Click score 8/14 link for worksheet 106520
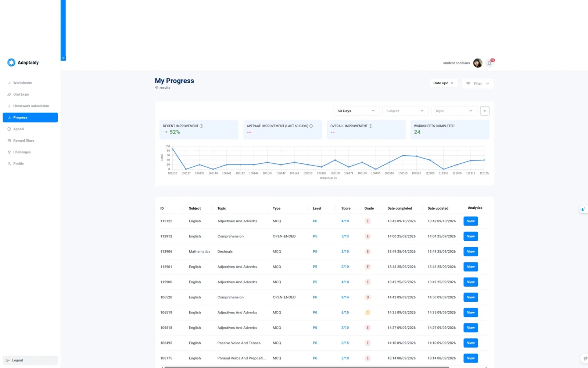 point(345,297)
